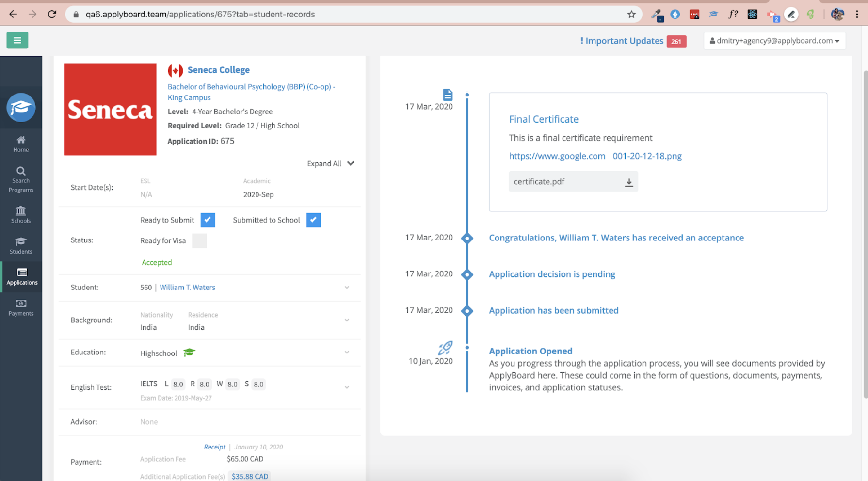Download certificate.pdf with the arrow icon
The width and height of the screenshot is (868, 481).
(x=628, y=182)
